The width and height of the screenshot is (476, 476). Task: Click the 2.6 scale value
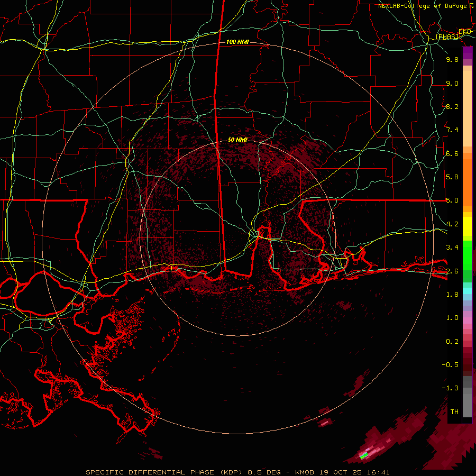452,271
